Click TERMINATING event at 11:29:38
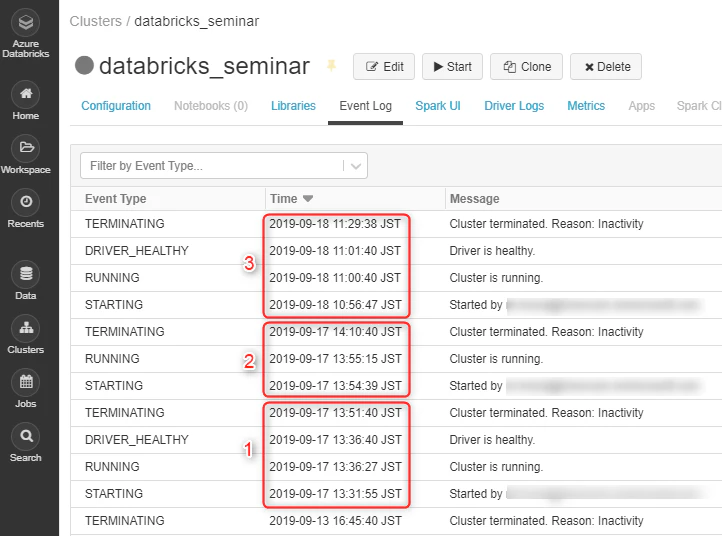Screen dimensions: 722x536 pos(125,224)
